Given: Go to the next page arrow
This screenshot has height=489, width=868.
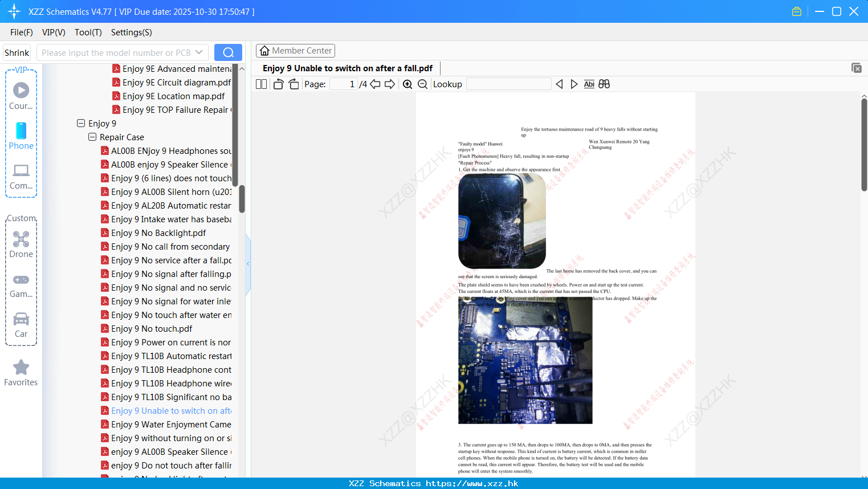Looking at the screenshot, I should point(390,84).
